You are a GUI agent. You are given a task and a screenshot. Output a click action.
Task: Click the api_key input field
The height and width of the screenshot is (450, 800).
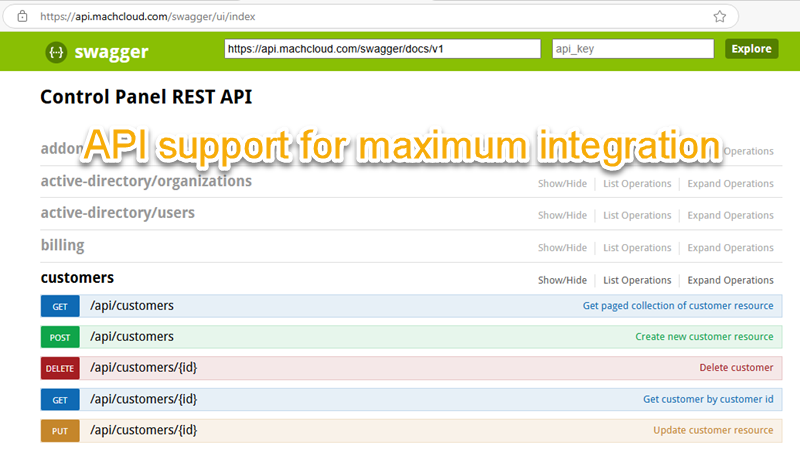point(633,49)
